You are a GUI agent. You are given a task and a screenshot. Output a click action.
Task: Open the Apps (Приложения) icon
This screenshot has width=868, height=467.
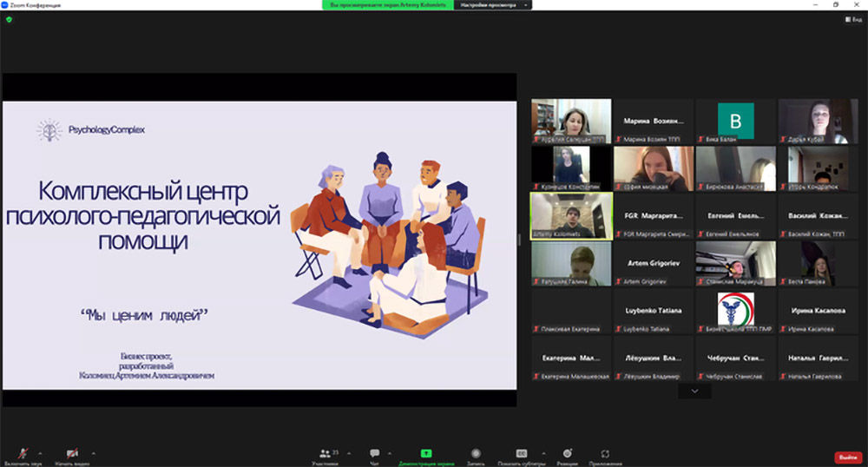click(605, 453)
